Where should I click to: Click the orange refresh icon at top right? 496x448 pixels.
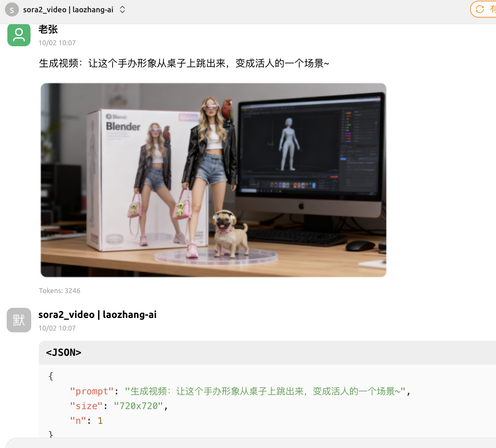(480, 9)
